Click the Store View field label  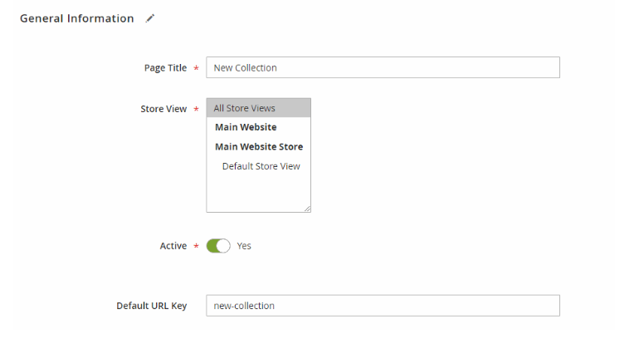pyautogui.click(x=163, y=109)
